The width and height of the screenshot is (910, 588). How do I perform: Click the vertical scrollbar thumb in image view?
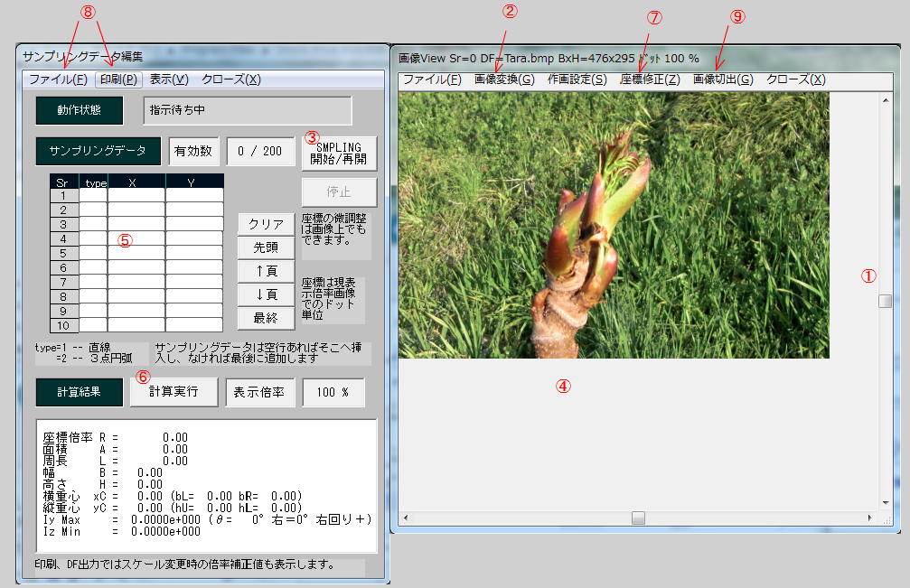point(885,302)
